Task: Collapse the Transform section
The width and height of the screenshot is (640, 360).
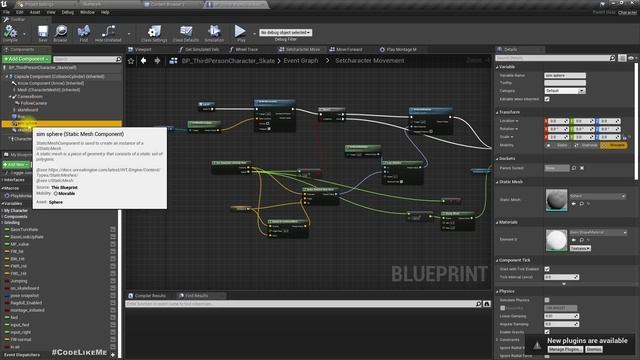Action: [498, 112]
